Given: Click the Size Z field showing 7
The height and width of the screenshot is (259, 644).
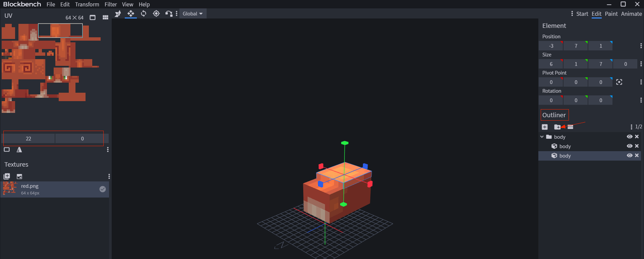Looking at the screenshot, I should [x=600, y=64].
